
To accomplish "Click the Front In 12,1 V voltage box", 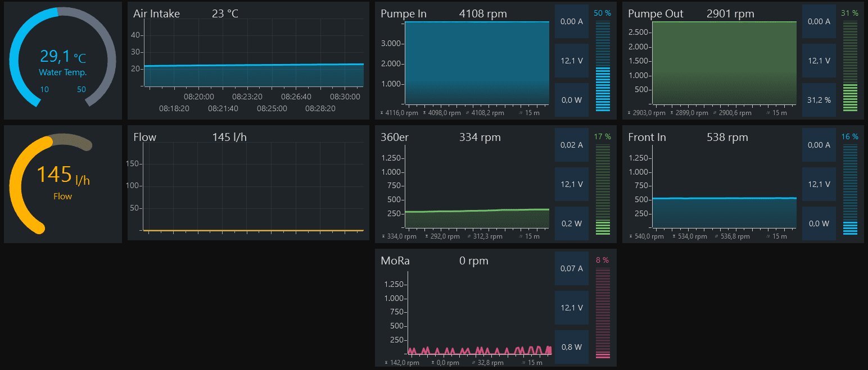I will click(x=819, y=184).
